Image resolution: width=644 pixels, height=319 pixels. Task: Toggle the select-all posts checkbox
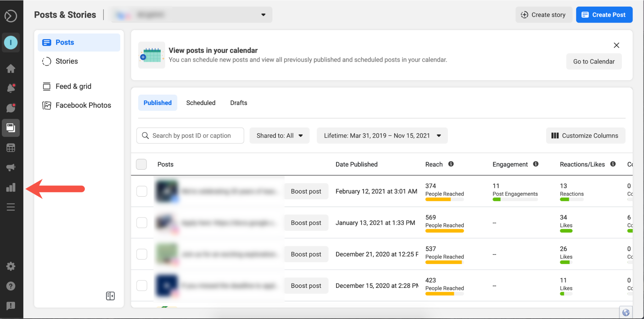click(x=142, y=164)
